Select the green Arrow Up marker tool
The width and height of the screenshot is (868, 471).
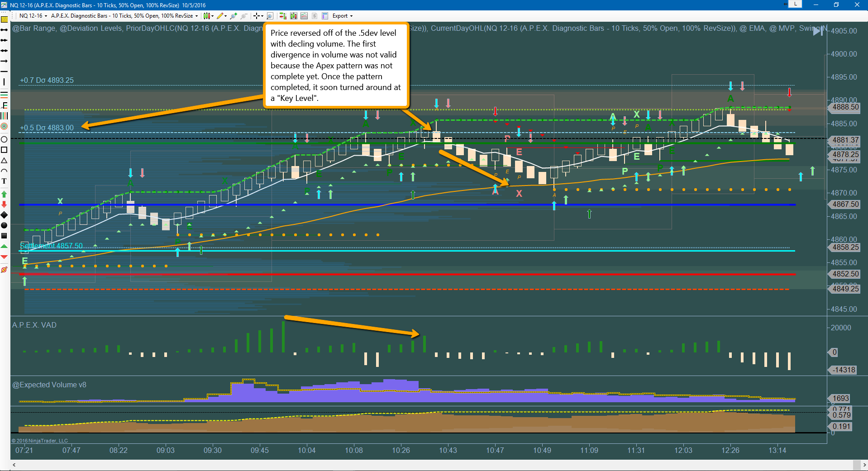(x=4, y=194)
